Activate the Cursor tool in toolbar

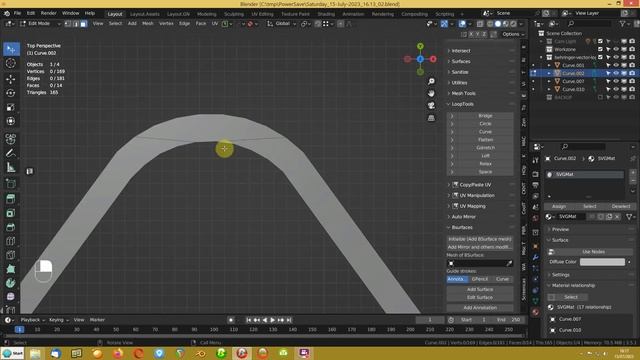(11, 63)
